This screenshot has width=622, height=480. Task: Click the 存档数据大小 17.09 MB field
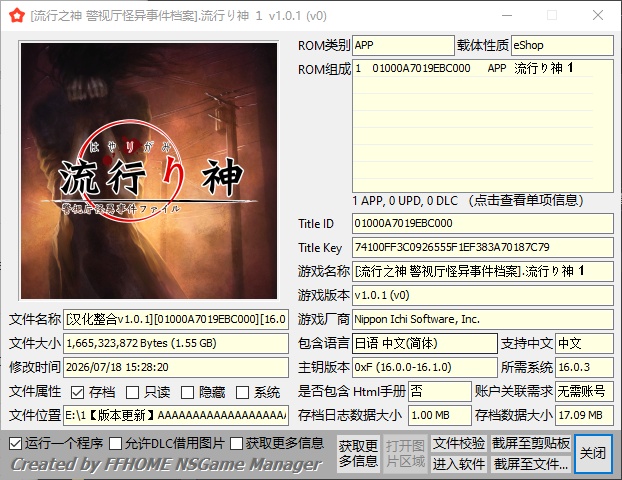coord(584,415)
